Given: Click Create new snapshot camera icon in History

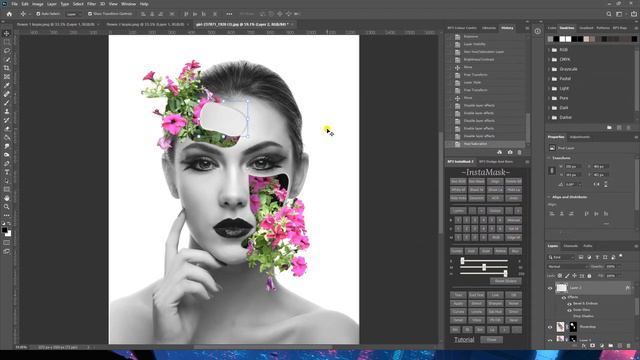Looking at the screenshot, I should click(510, 152).
